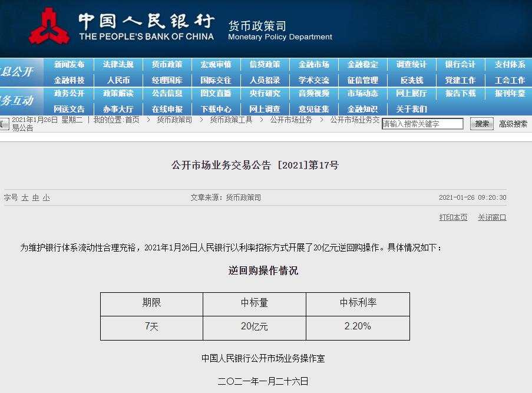Click the announcement title 公开市场业务交易公告 [2021]第17号
This screenshot has width=532, height=393.
coord(255,166)
